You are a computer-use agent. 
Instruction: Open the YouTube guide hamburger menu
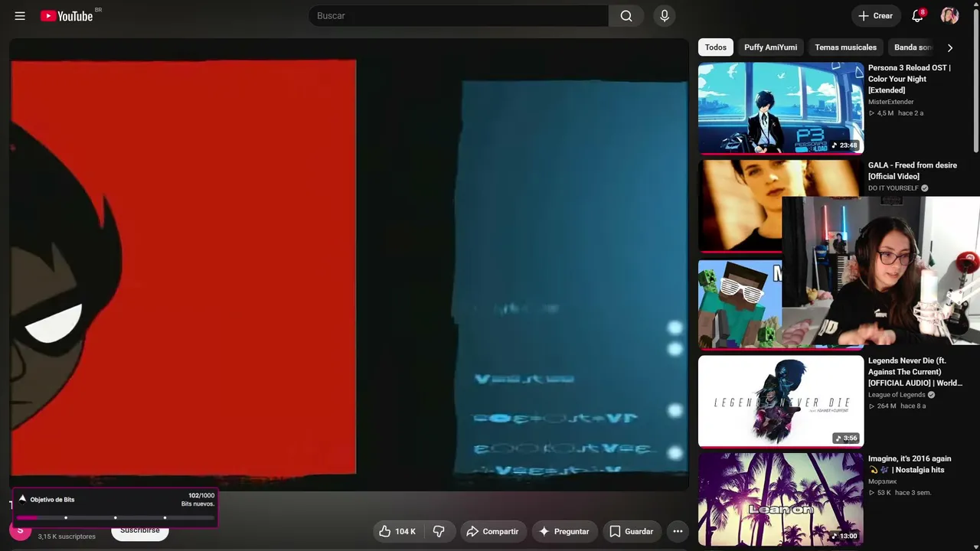pyautogui.click(x=20, y=16)
